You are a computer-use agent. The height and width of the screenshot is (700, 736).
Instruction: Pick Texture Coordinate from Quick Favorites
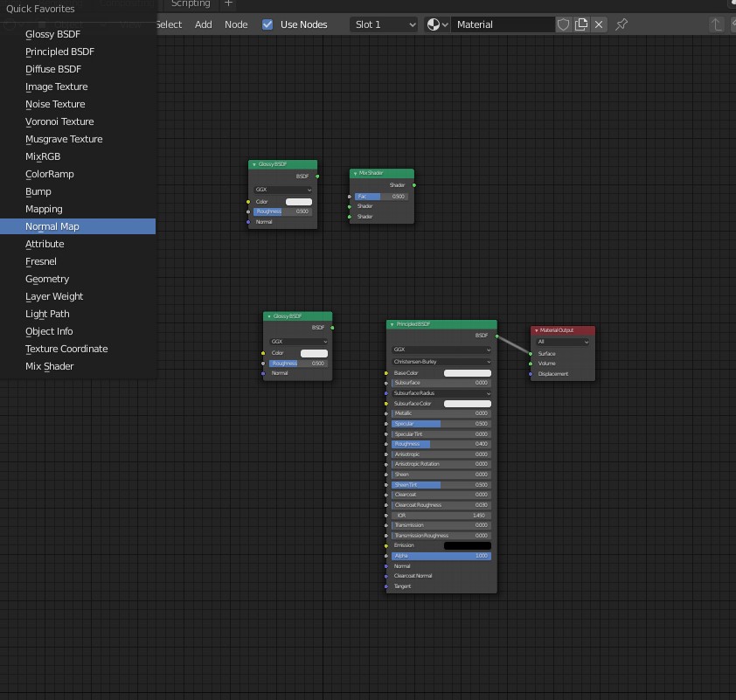click(78, 349)
